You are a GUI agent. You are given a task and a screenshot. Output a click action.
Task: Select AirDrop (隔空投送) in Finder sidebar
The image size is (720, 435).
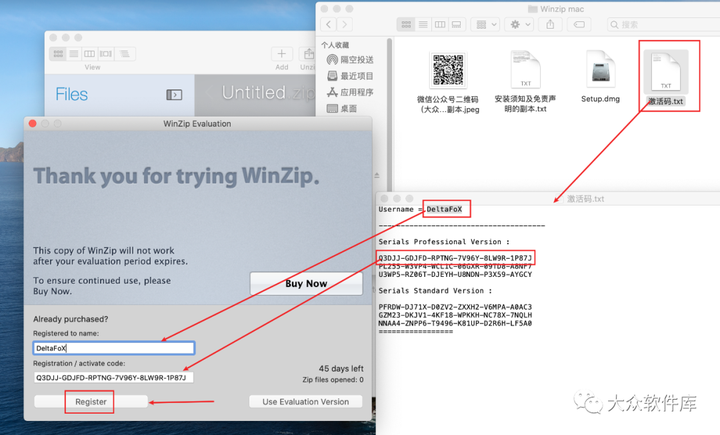click(x=350, y=60)
